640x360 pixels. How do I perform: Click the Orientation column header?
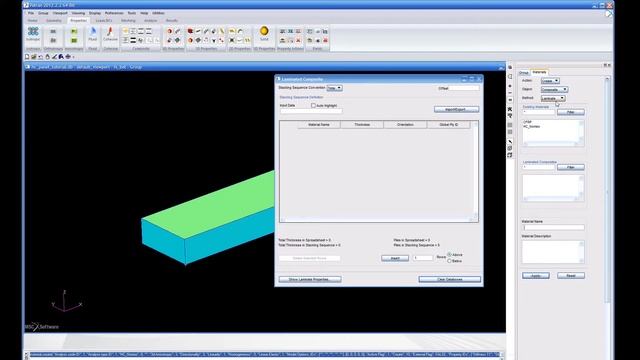click(405, 124)
